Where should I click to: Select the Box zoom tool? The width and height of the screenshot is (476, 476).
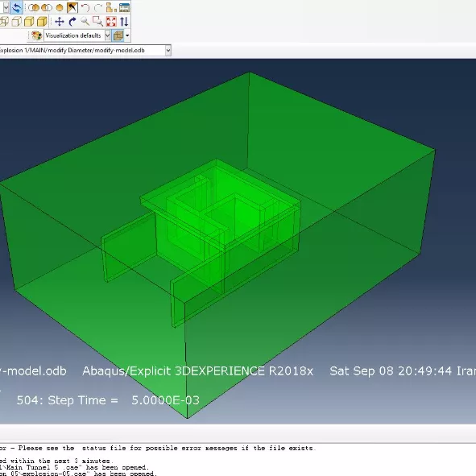coord(97,22)
